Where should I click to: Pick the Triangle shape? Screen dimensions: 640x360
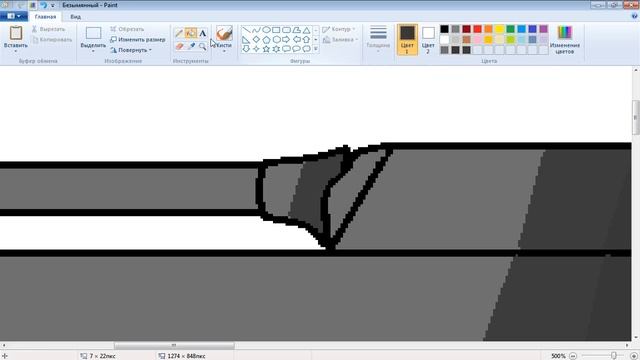click(x=306, y=30)
